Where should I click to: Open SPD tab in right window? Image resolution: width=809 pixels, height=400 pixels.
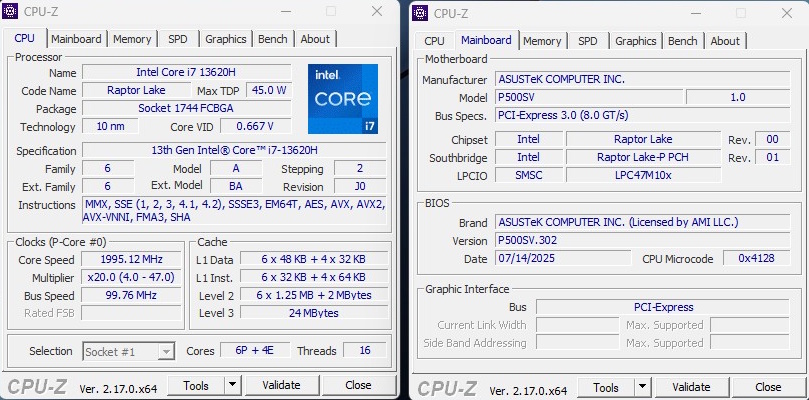(588, 41)
